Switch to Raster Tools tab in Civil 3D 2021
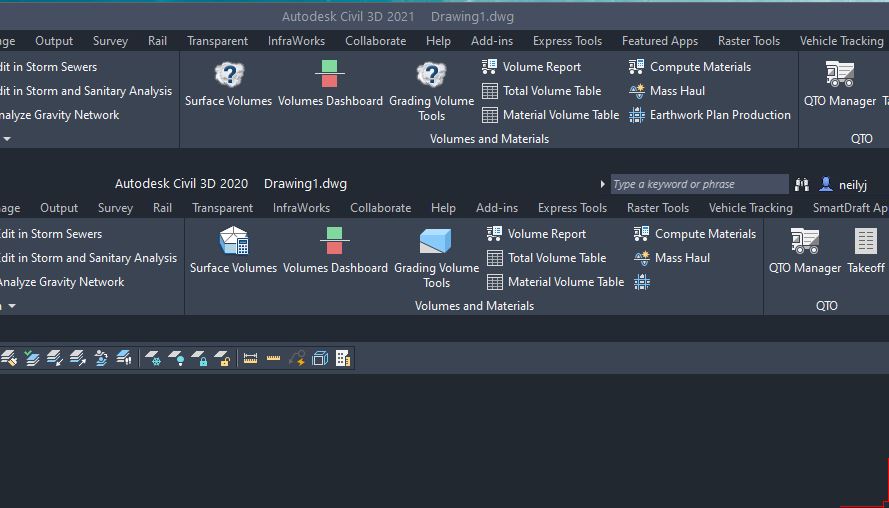889x508 pixels. pos(748,41)
